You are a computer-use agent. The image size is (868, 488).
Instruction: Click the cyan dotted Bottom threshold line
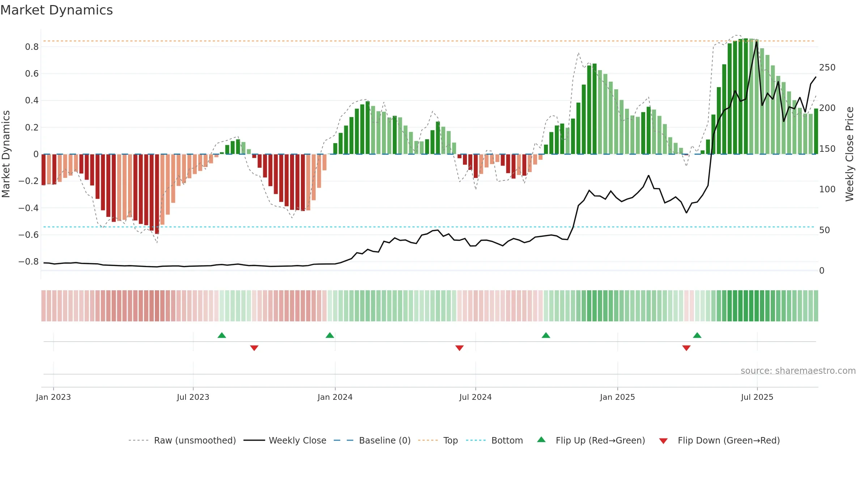click(x=429, y=227)
